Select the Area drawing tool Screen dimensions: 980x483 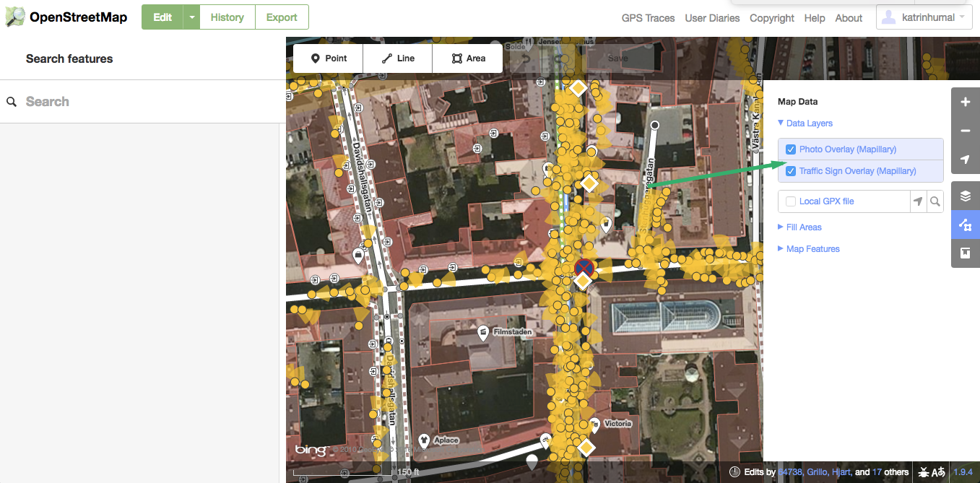point(467,58)
